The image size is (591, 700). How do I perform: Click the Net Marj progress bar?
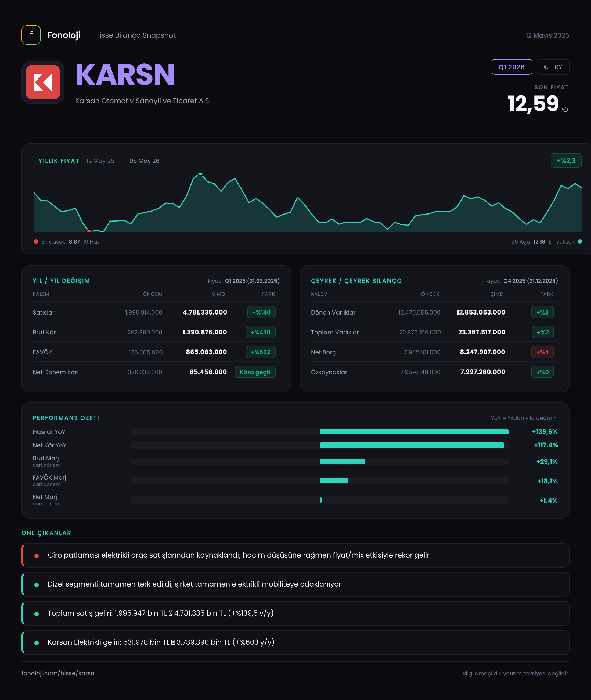pos(320,500)
